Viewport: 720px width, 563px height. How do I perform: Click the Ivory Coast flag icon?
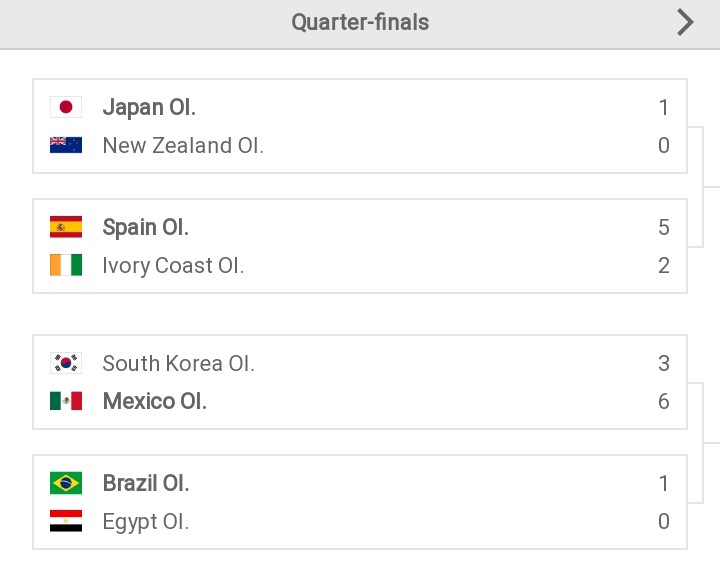(66, 265)
